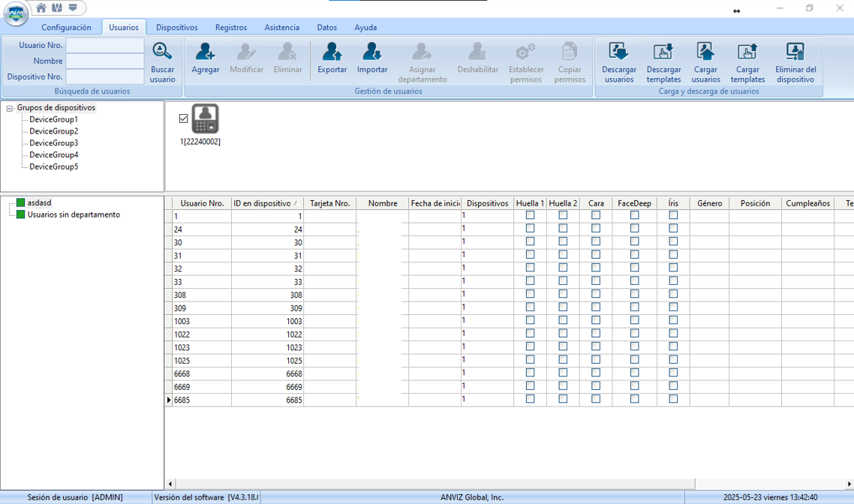Image resolution: width=854 pixels, height=504 pixels.
Task: Click the Cargar templates icon
Action: (747, 52)
